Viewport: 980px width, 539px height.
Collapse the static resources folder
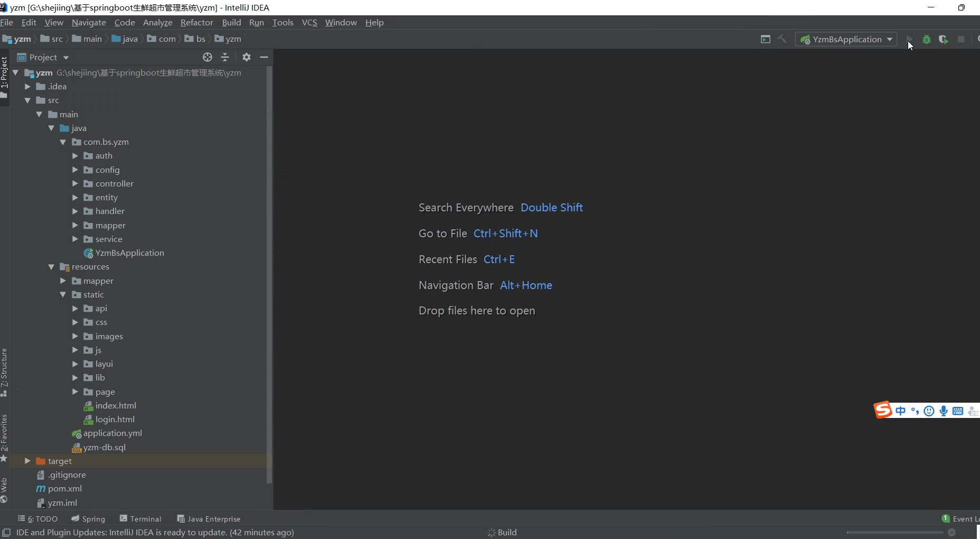[63, 294]
